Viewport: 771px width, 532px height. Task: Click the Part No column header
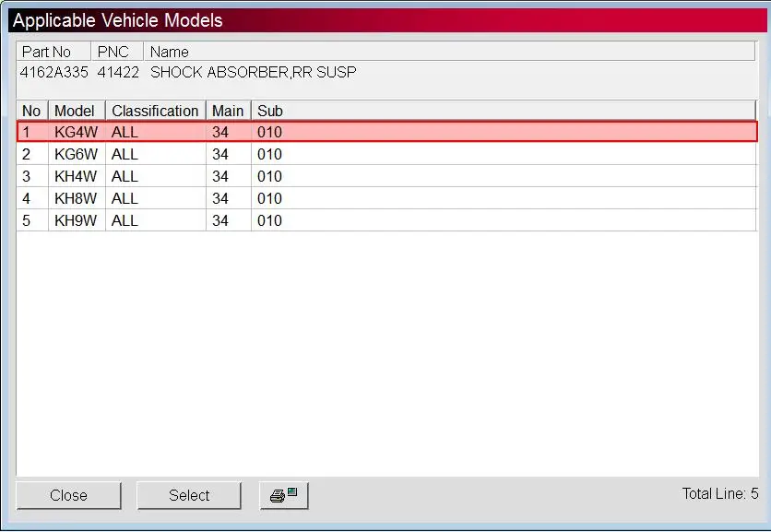[53, 52]
